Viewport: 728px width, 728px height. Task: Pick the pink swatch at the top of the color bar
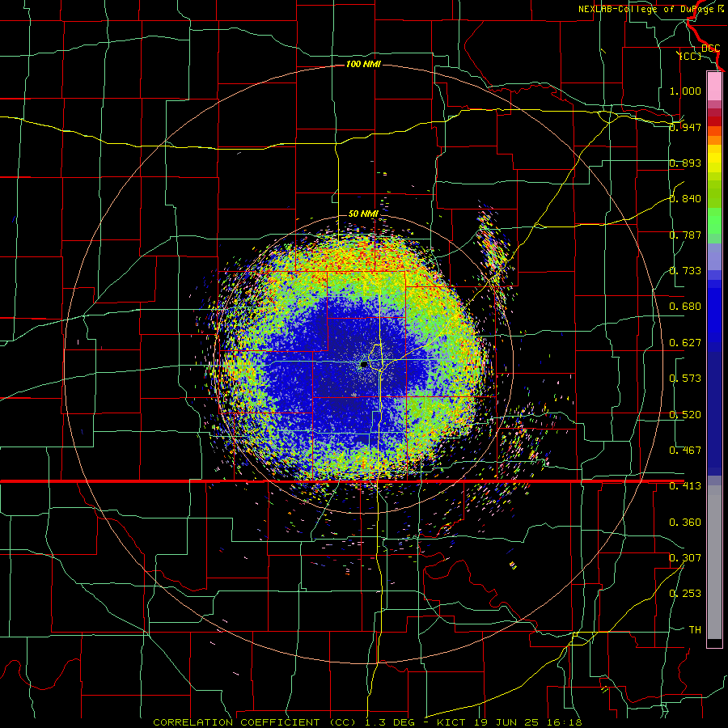point(714,86)
